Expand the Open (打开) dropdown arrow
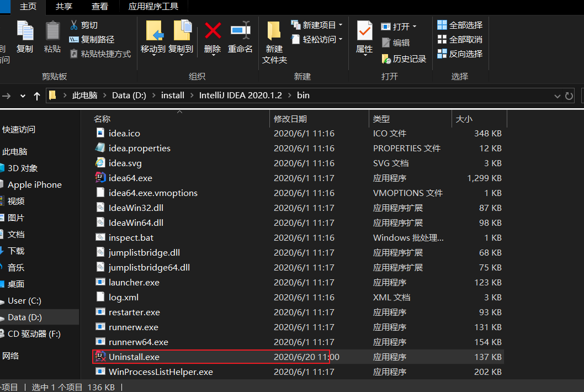 click(x=415, y=27)
